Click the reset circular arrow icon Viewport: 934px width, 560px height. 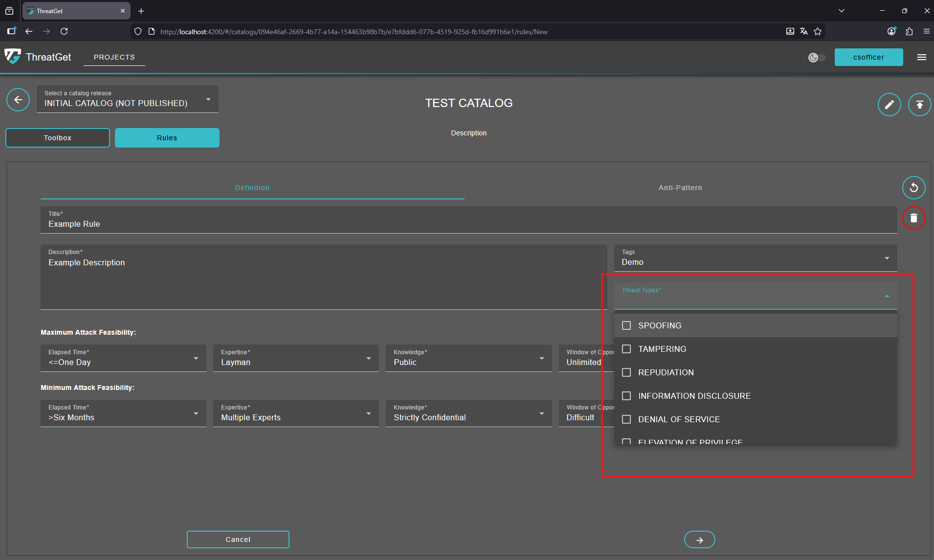click(913, 188)
